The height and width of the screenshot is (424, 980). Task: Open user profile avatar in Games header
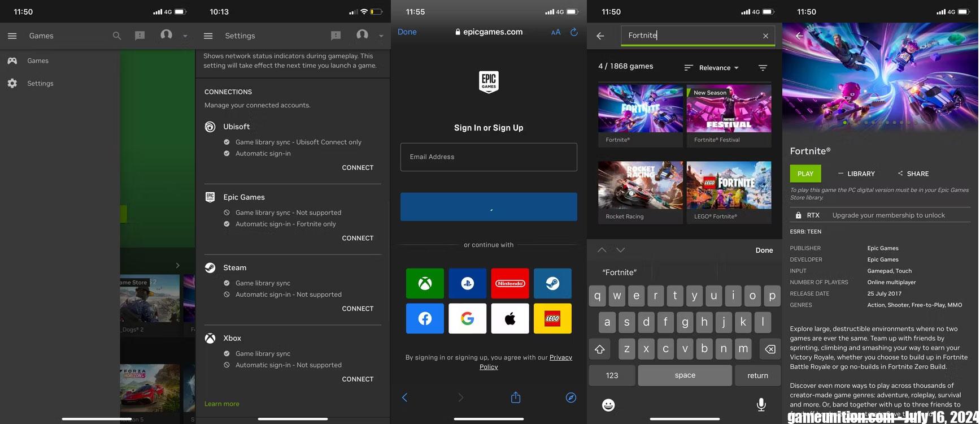point(166,35)
